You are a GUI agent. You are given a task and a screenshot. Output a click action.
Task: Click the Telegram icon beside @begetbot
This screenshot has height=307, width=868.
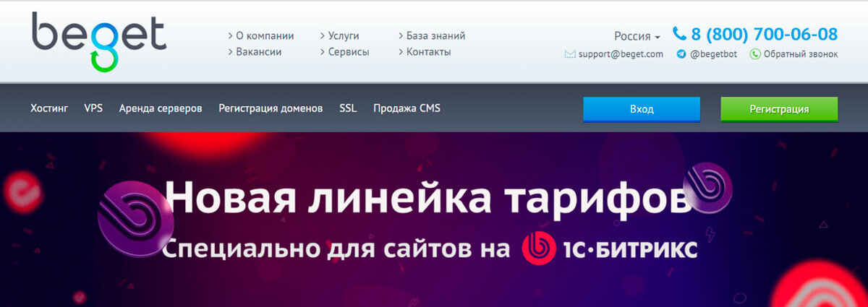tap(681, 54)
